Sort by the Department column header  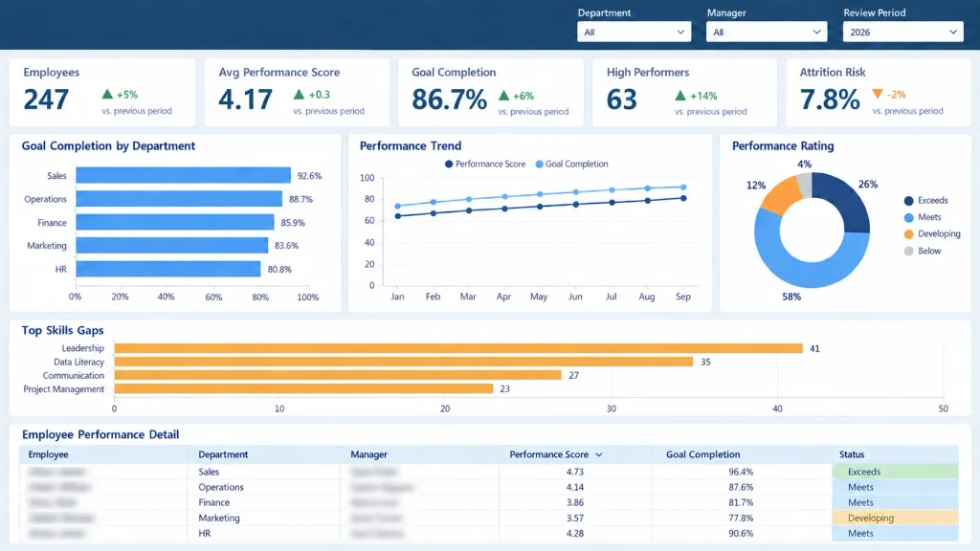[x=223, y=454]
